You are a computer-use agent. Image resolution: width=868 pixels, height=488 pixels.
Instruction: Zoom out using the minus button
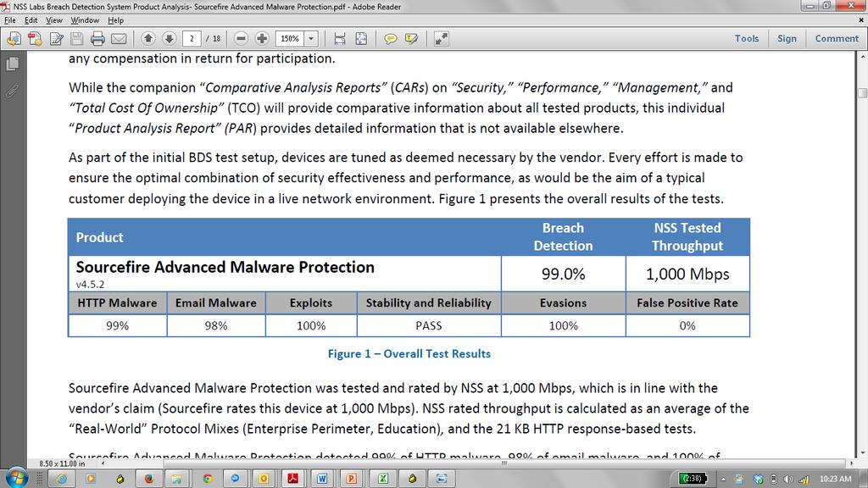coord(241,38)
